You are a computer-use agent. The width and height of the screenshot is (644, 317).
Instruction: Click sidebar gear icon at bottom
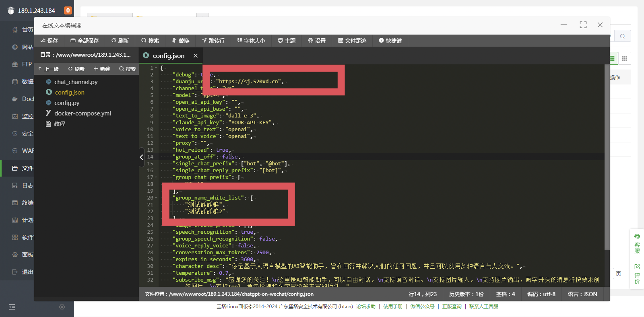click(x=62, y=307)
